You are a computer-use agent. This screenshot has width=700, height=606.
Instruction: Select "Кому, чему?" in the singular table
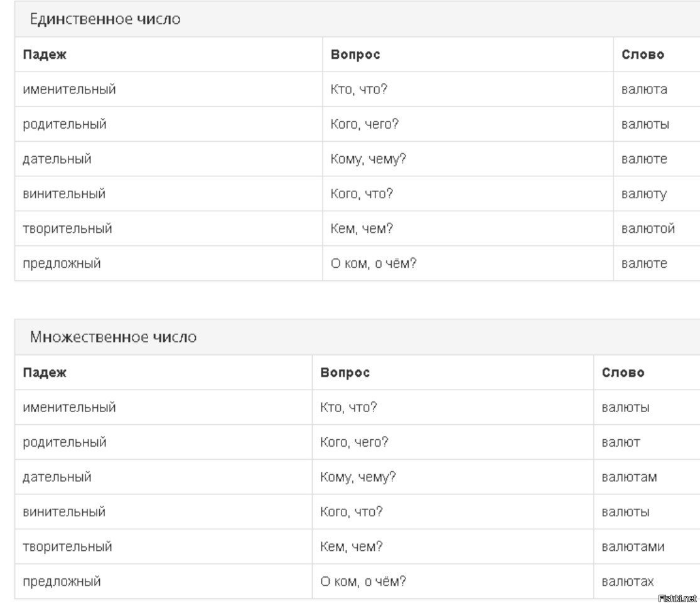click(369, 159)
